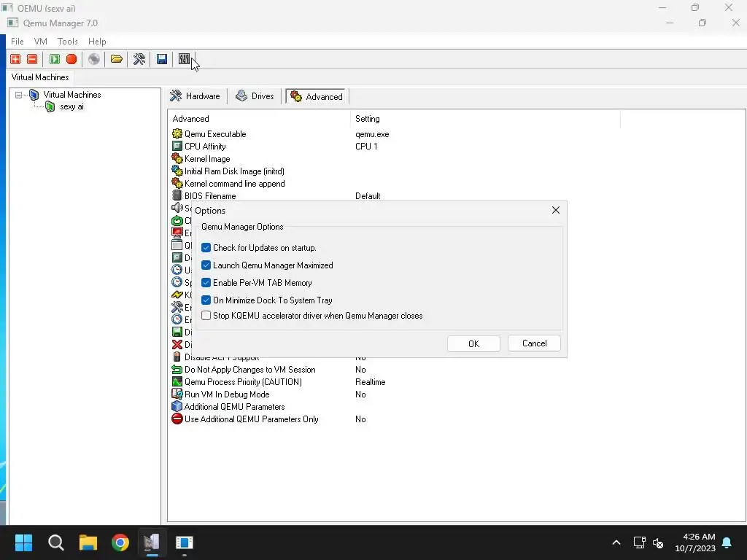747x560 pixels.
Task: Click the Qemu Executable gear icon
Action: 177,134
